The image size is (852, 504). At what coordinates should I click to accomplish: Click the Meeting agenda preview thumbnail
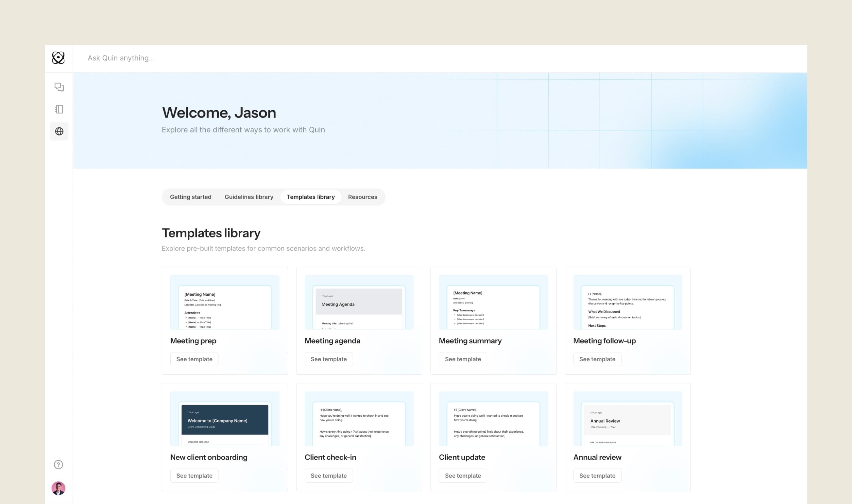(359, 302)
